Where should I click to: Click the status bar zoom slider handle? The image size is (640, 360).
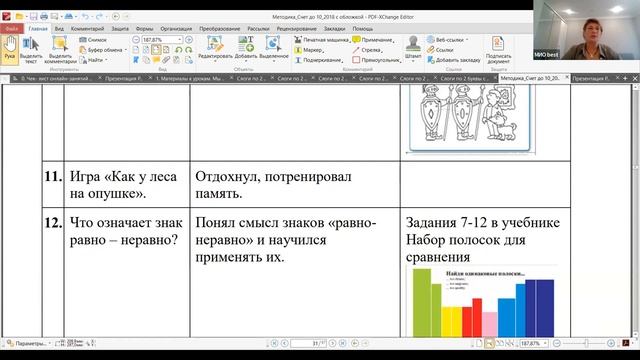tap(587, 344)
